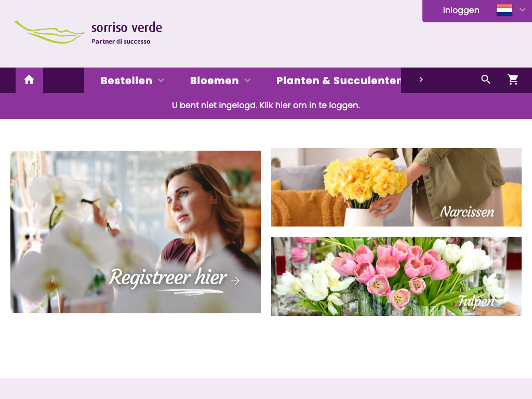Click the home icon in navigation bar

coord(29,79)
